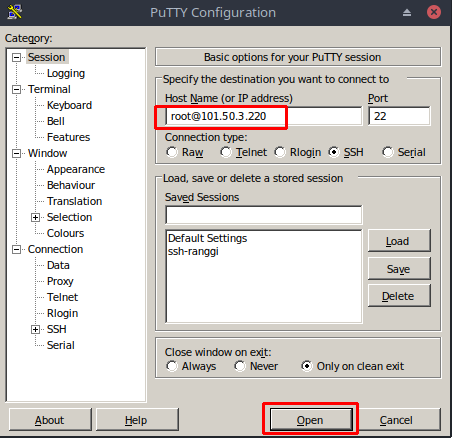Open the Window category
The width and height of the screenshot is (452, 443).
pyautogui.click(x=47, y=153)
